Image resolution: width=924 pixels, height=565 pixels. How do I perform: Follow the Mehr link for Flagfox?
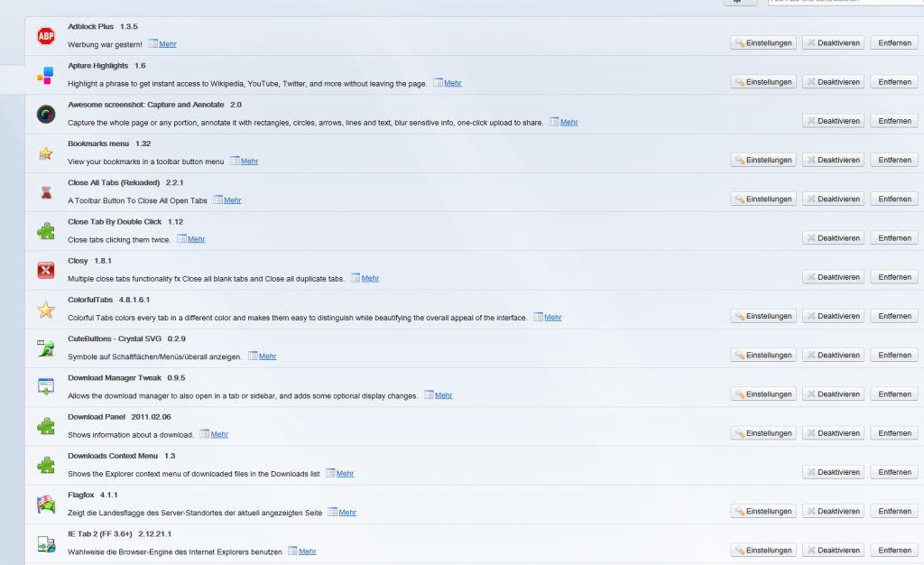click(347, 513)
